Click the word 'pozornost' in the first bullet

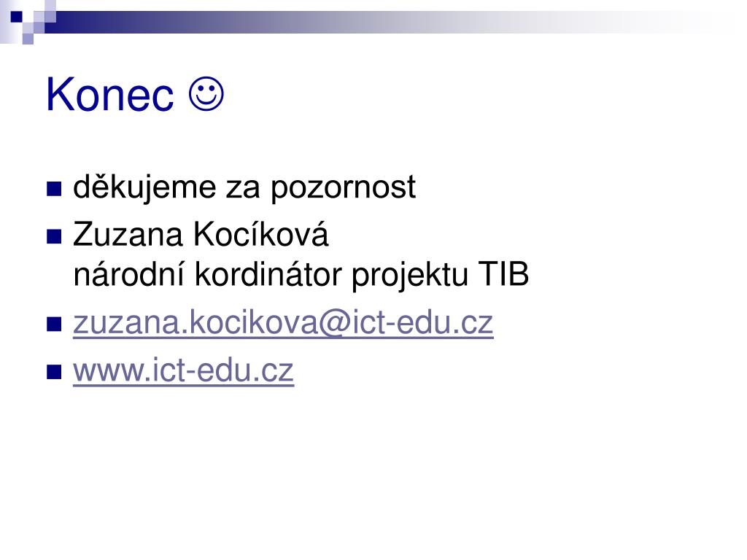pyautogui.click(x=344, y=189)
